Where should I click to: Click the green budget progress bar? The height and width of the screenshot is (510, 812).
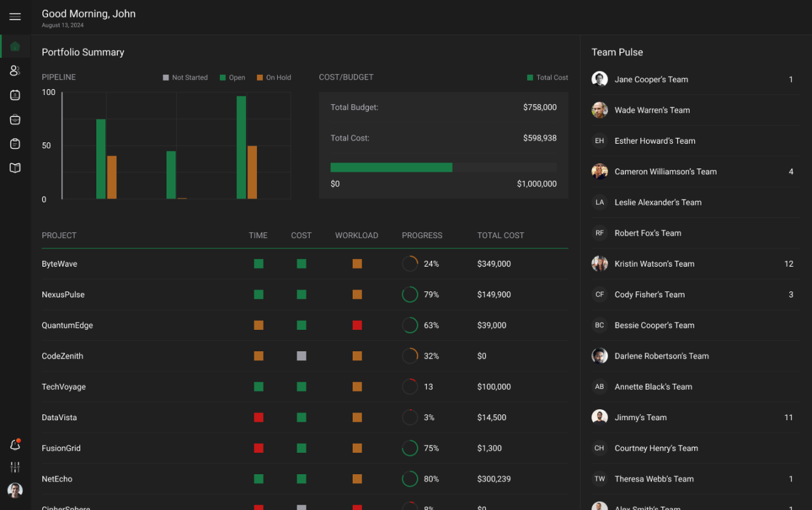tap(390, 167)
